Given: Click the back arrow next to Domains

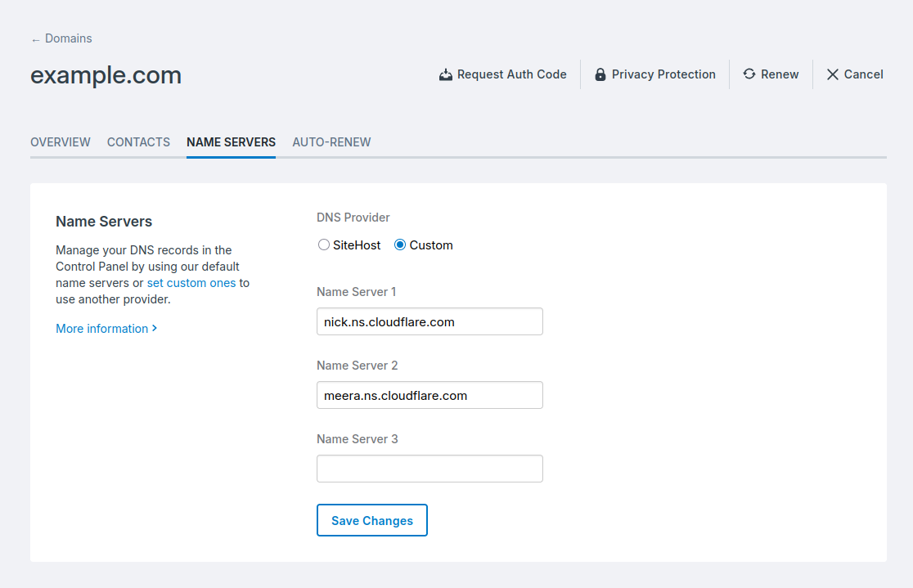Looking at the screenshot, I should coord(34,38).
